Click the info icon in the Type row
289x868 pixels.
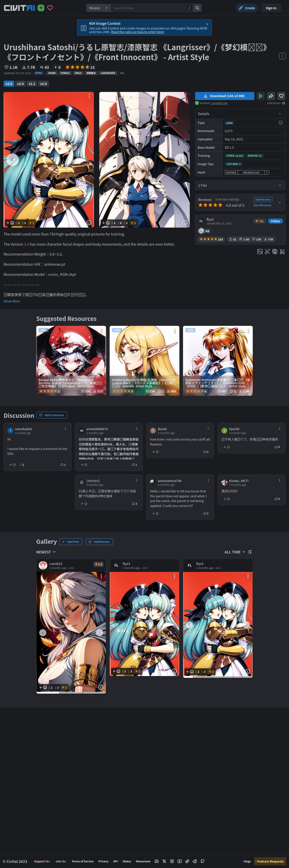(x=281, y=123)
